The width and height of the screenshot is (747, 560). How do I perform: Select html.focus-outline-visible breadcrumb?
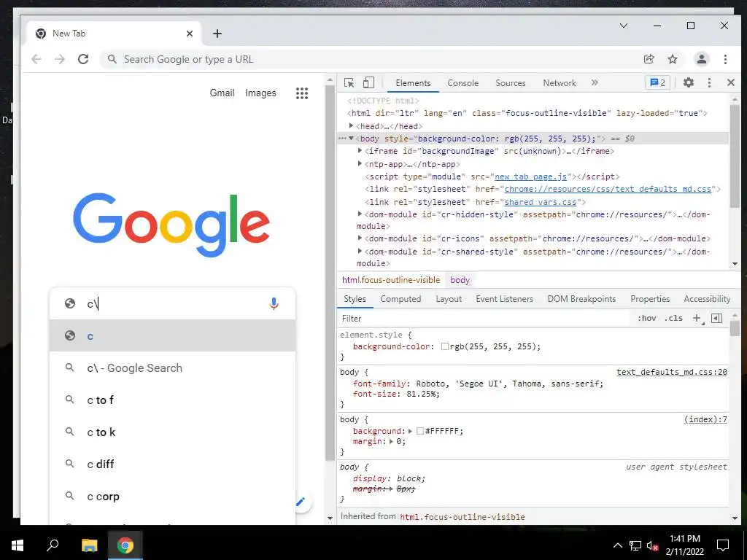[391, 280]
